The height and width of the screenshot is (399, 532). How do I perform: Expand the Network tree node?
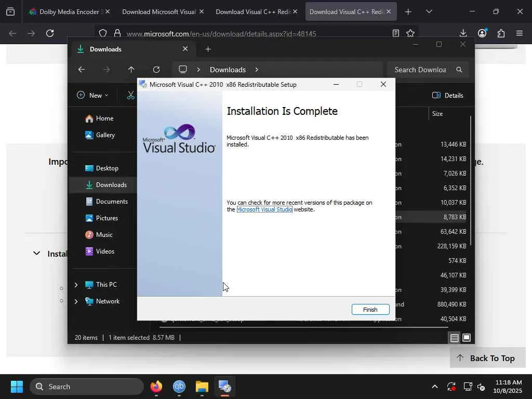76,301
